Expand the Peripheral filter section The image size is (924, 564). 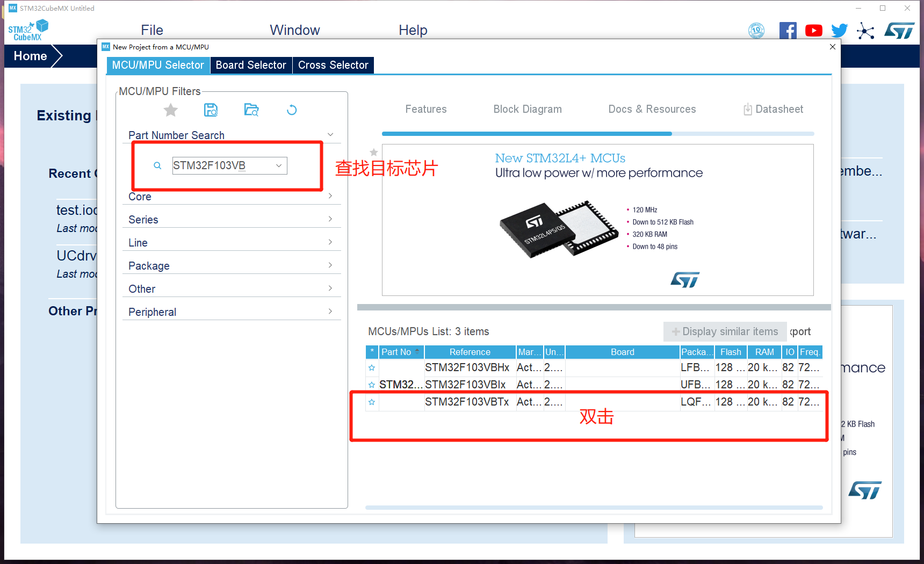point(330,312)
